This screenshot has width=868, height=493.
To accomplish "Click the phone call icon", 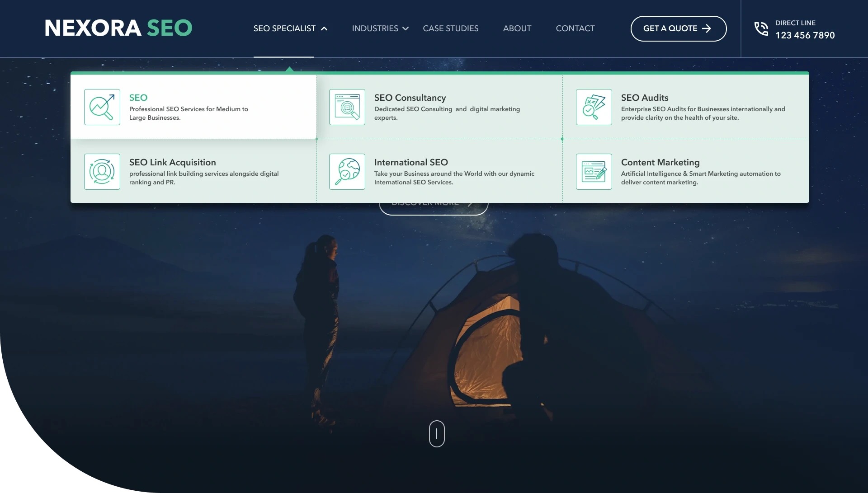I will pos(761,29).
